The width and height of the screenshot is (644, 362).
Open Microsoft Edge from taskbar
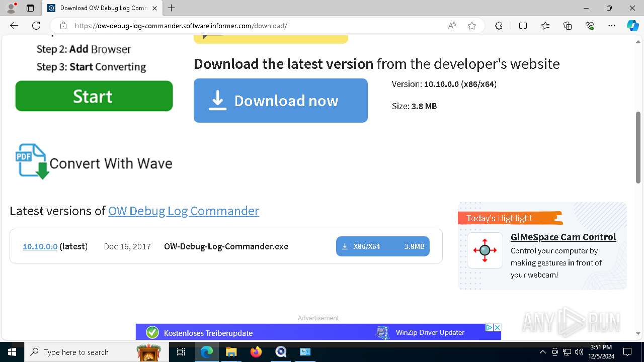pos(207,352)
